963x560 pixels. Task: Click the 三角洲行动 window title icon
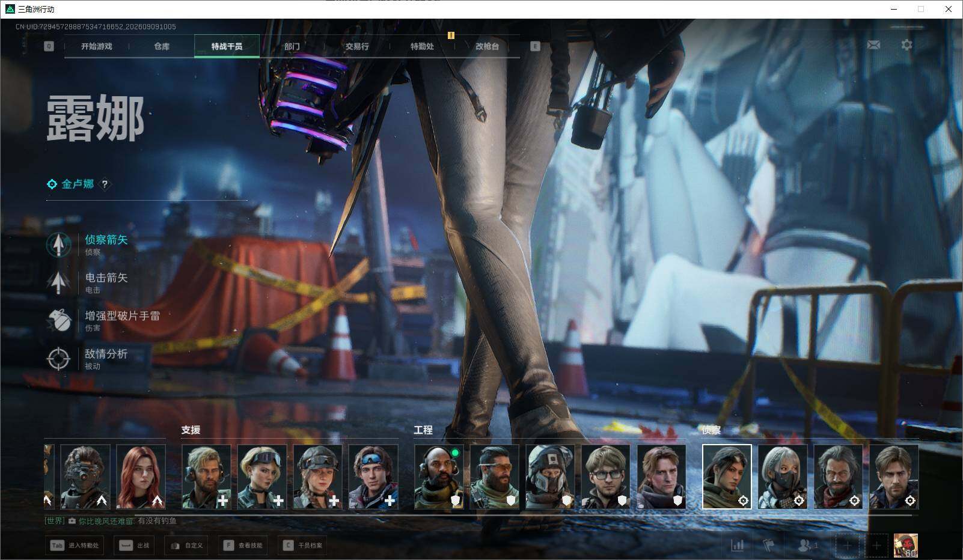click(x=10, y=9)
